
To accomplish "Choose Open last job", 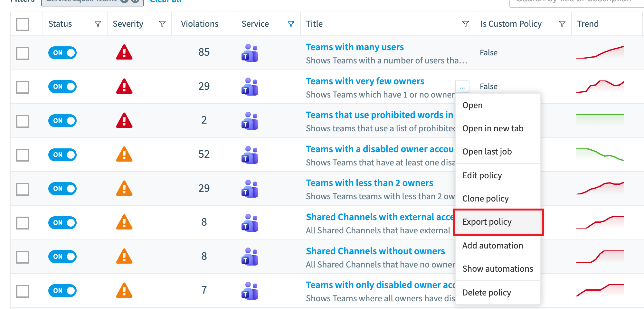I will (498, 152).
